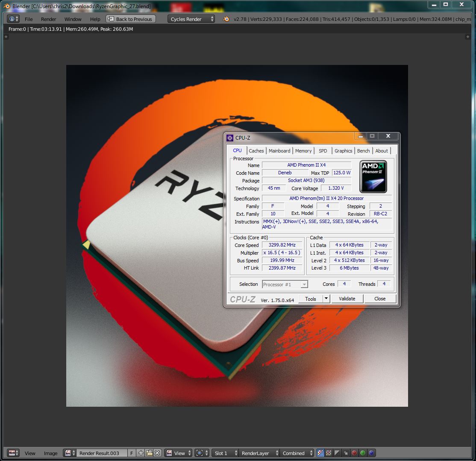This screenshot has height=461, width=476.
Task: Open the image editor type selector
Action: [x=13, y=453]
